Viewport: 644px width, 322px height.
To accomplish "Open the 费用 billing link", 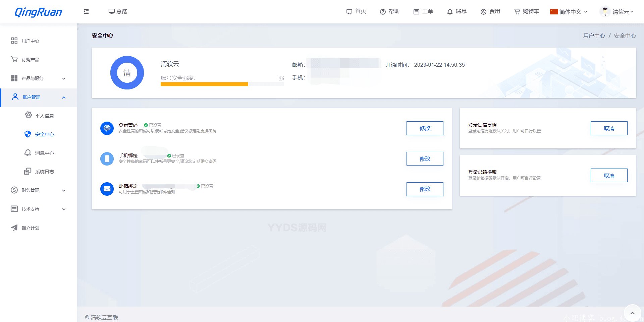I will click(490, 11).
